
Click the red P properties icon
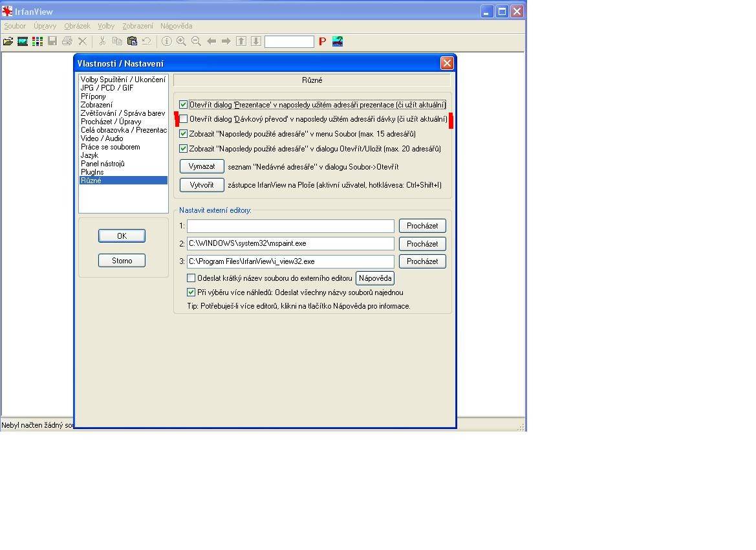pyautogui.click(x=323, y=41)
